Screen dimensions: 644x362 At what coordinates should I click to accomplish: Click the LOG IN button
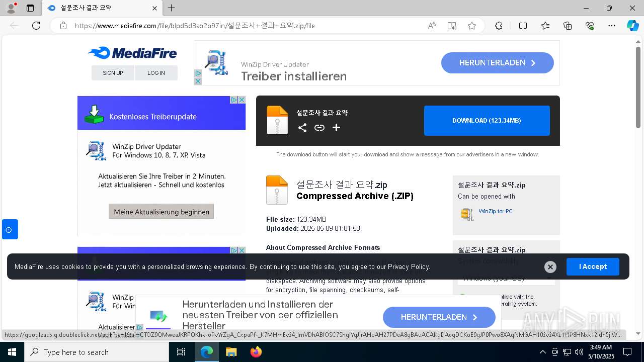point(156,73)
